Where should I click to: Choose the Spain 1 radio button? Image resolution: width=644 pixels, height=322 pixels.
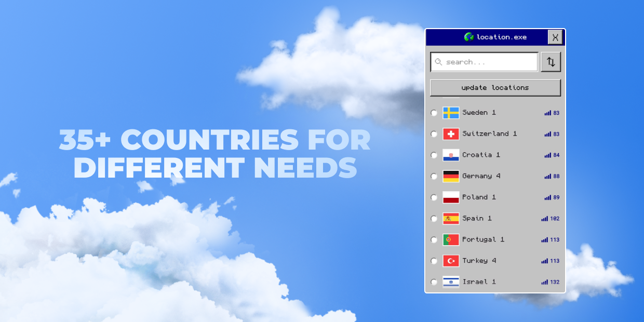point(434,219)
